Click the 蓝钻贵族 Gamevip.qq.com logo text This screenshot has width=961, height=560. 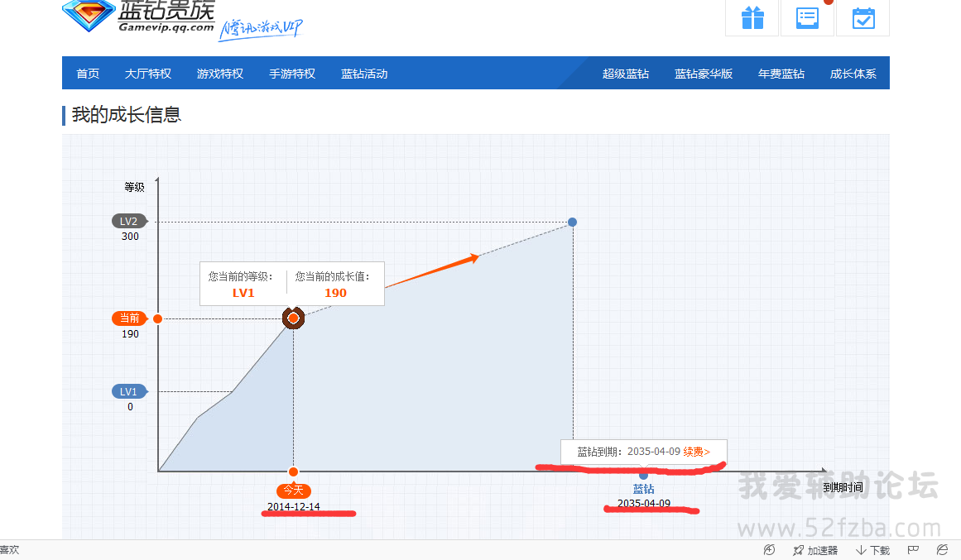tap(166, 16)
